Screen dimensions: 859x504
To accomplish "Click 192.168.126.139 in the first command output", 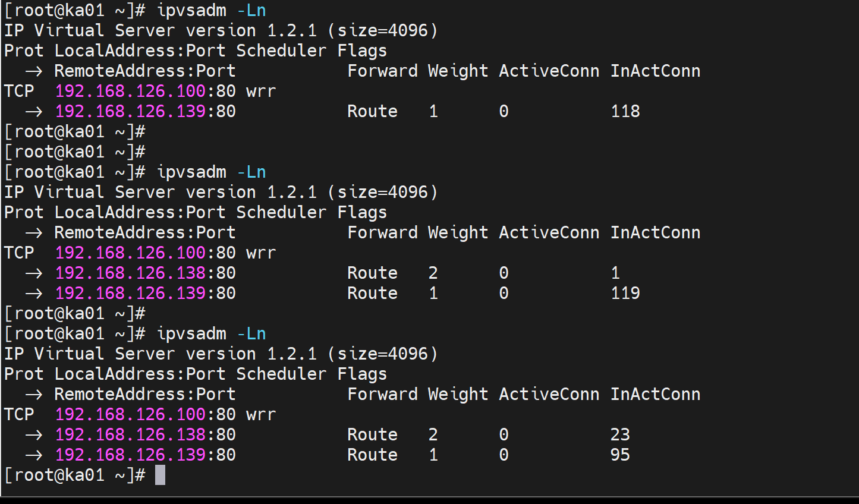I will click(130, 111).
